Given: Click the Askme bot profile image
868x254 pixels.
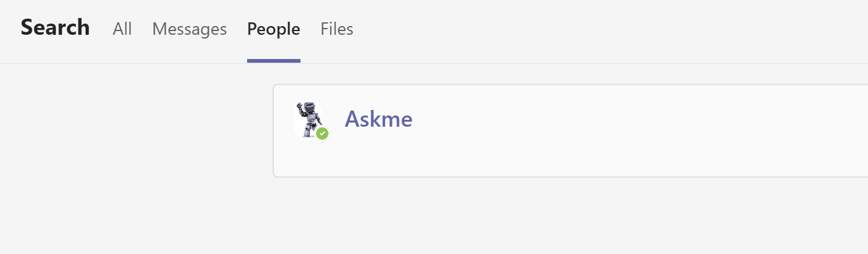Looking at the screenshot, I should point(309,118).
